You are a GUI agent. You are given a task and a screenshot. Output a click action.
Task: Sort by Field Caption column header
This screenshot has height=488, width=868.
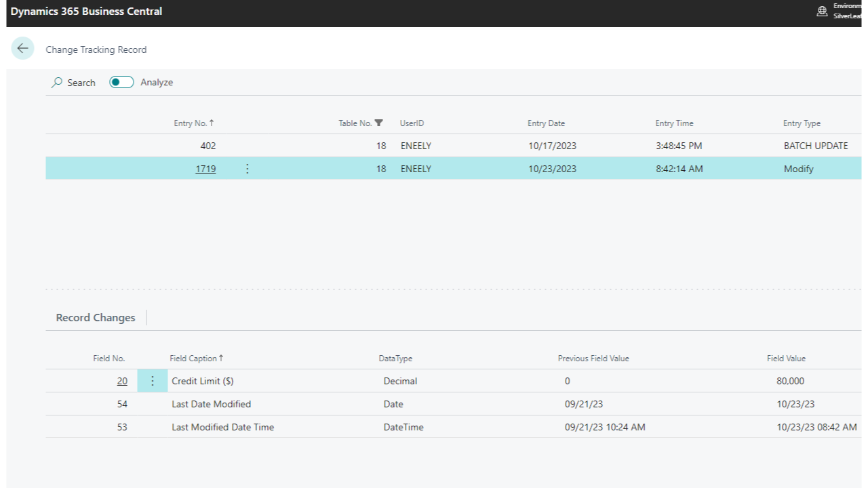pos(197,358)
